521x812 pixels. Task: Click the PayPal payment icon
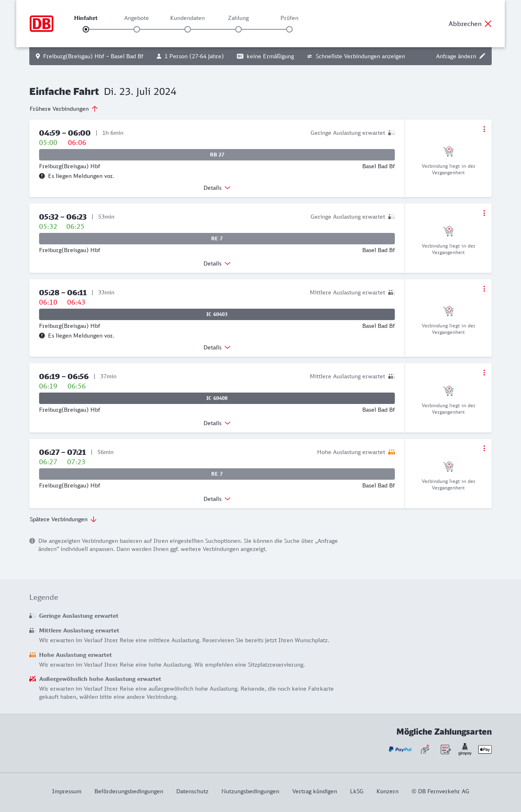(400, 749)
